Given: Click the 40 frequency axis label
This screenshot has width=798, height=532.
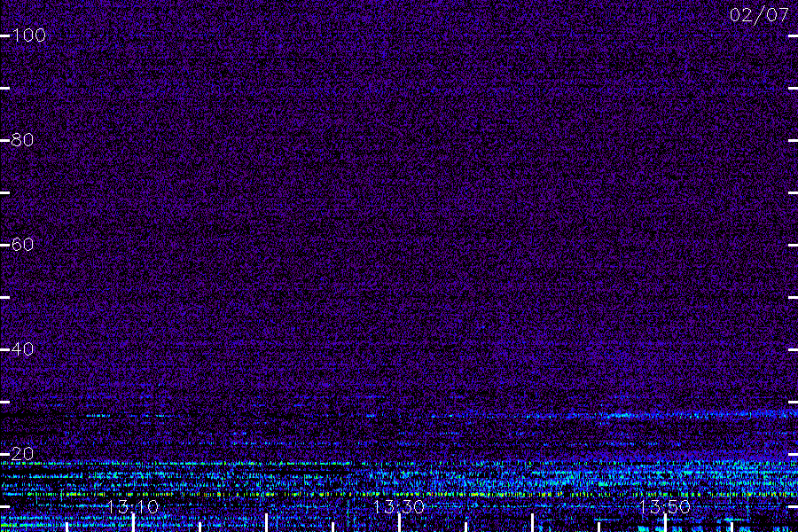Looking at the screenshot, I should 22,349.
